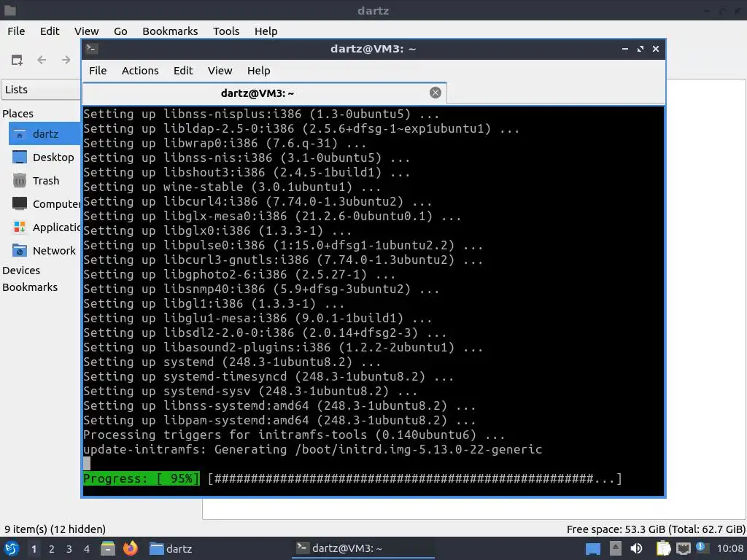Minimize the terminal window

point(624,49)
